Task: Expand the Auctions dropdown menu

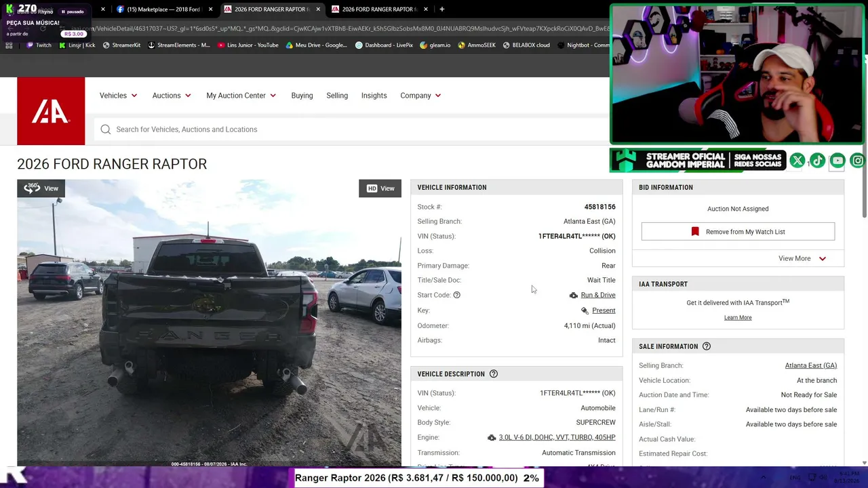Action: point(172,96)
